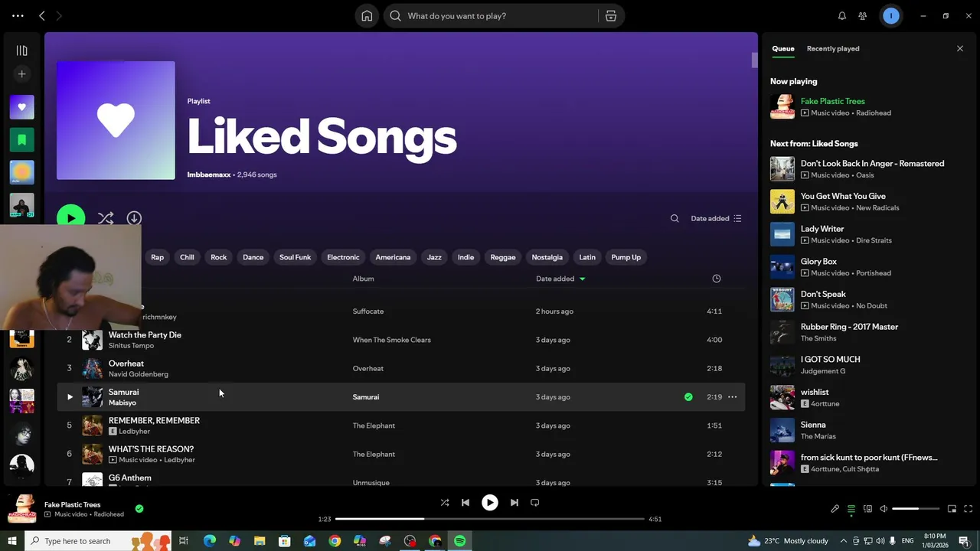
Task: Click Fake Plastic Trees title in player bar
Action: pos(73,505)
